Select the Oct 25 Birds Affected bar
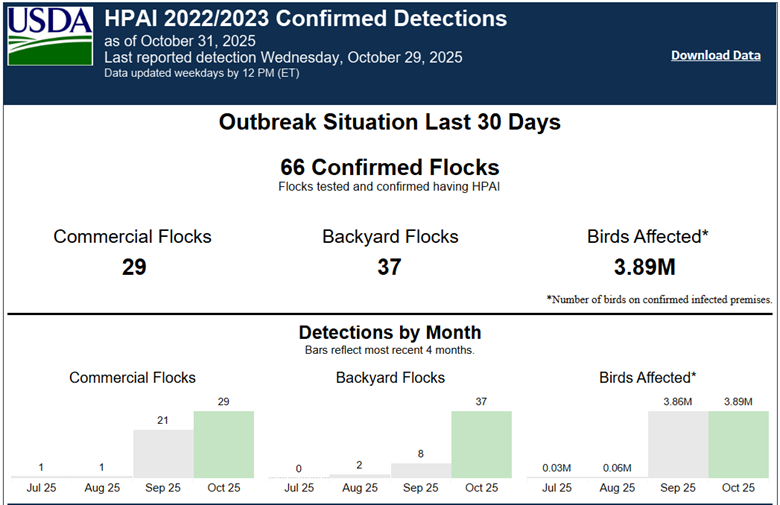Screen dimensions: 780x505 coord(738,444)
